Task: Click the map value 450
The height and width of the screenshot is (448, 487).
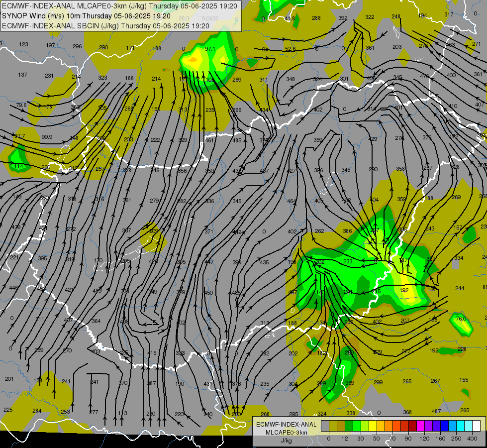Action: point(209,293)
